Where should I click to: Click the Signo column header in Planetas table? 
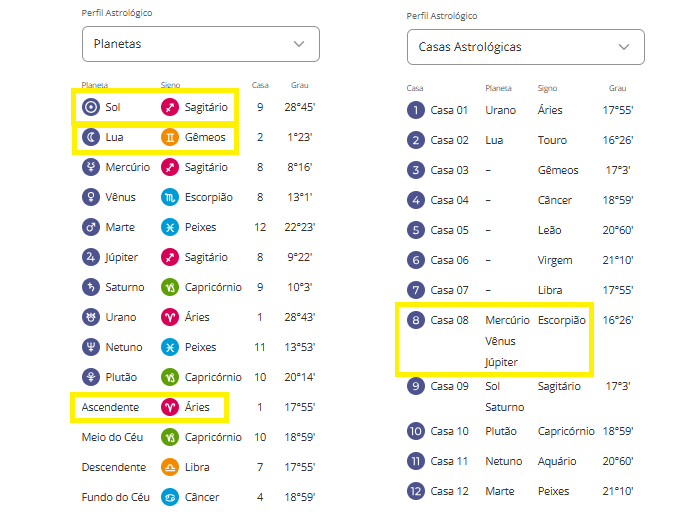(x=170, y=85)
